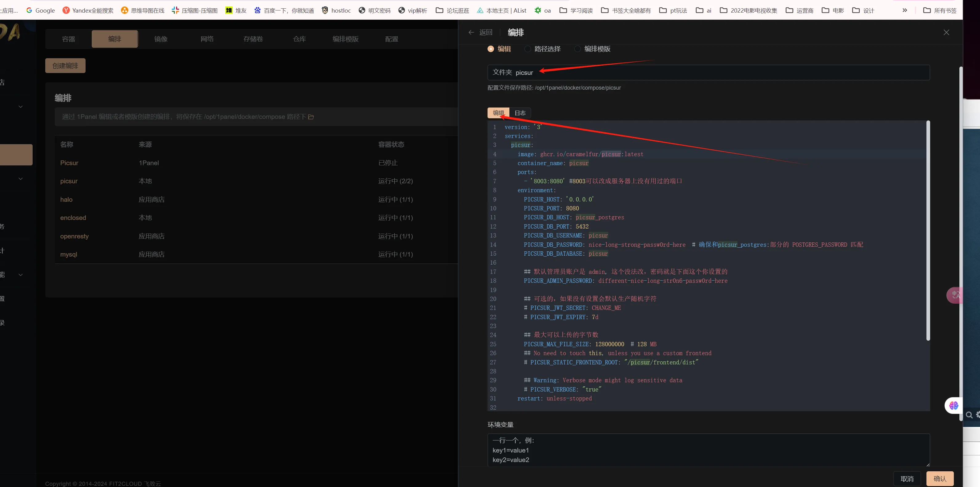Open the 设计 bookmark folder

point(863,10)
